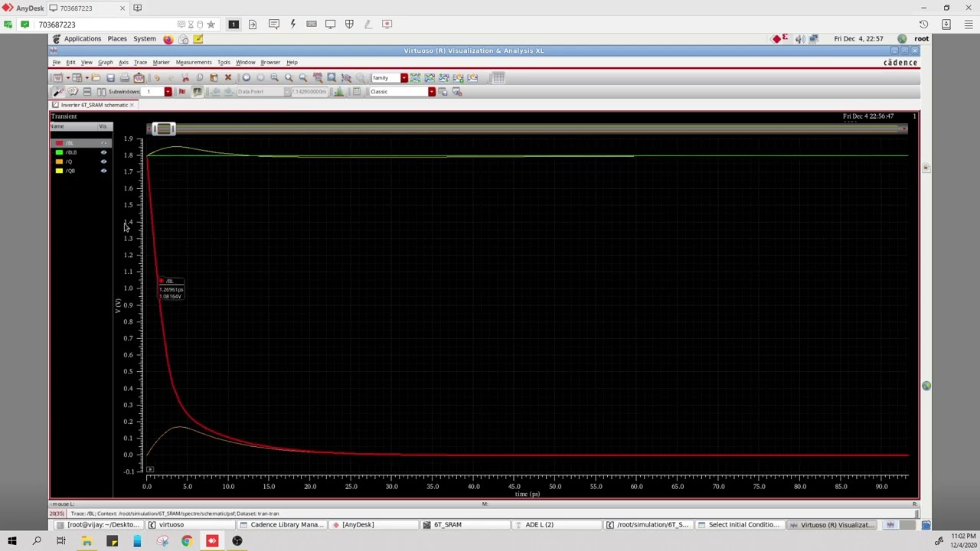Click the Windows taskbar search icon

37,541
